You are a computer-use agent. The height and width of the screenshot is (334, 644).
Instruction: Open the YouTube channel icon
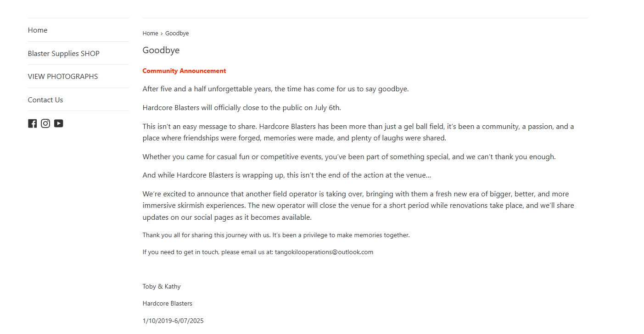coord(58,123)
